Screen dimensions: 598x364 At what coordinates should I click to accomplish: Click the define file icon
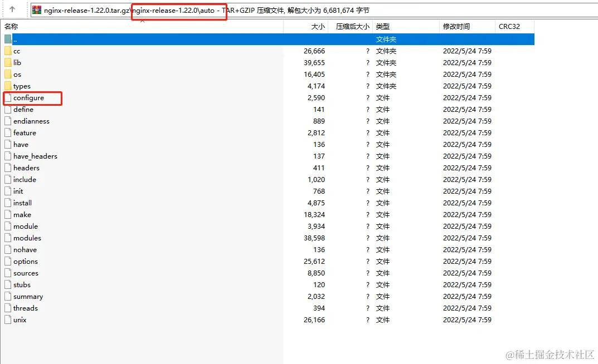[8, 109]
